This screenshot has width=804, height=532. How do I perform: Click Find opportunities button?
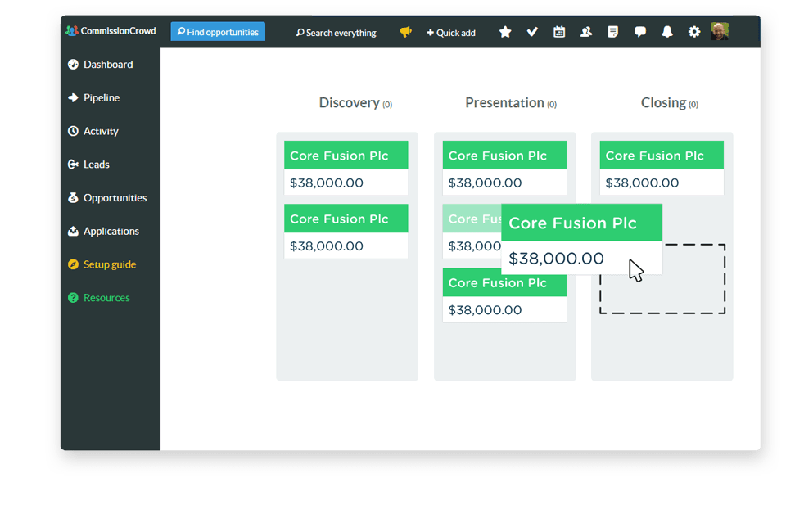pyautogui.click(x=218, y=32)
